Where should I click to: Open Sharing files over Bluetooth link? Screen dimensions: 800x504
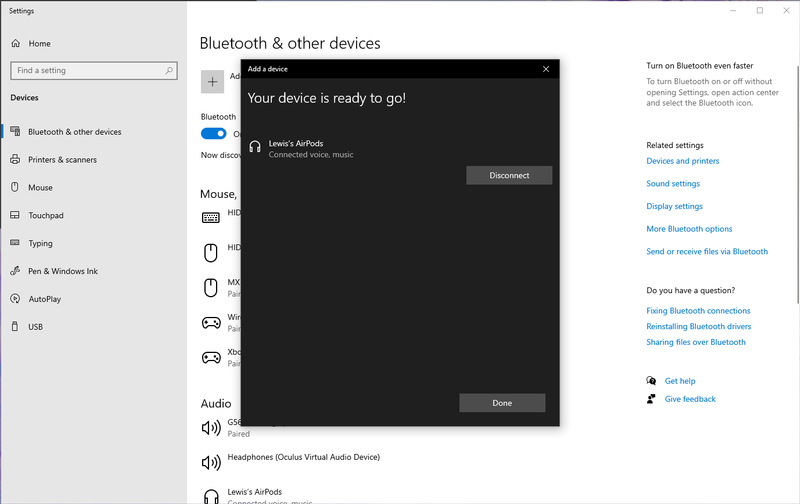coord(696,342)
